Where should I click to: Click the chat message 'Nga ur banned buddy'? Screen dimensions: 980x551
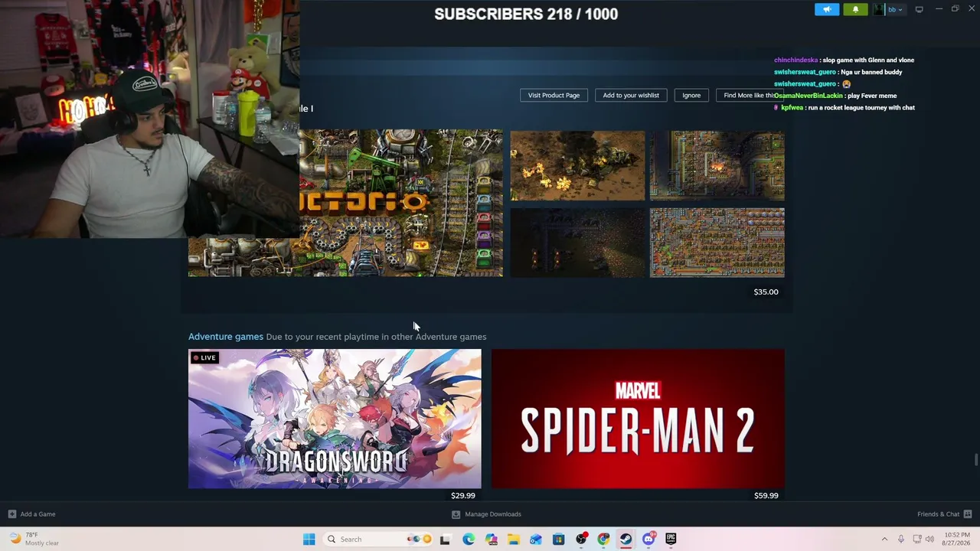pyautogui.click(x=871, y=72)
